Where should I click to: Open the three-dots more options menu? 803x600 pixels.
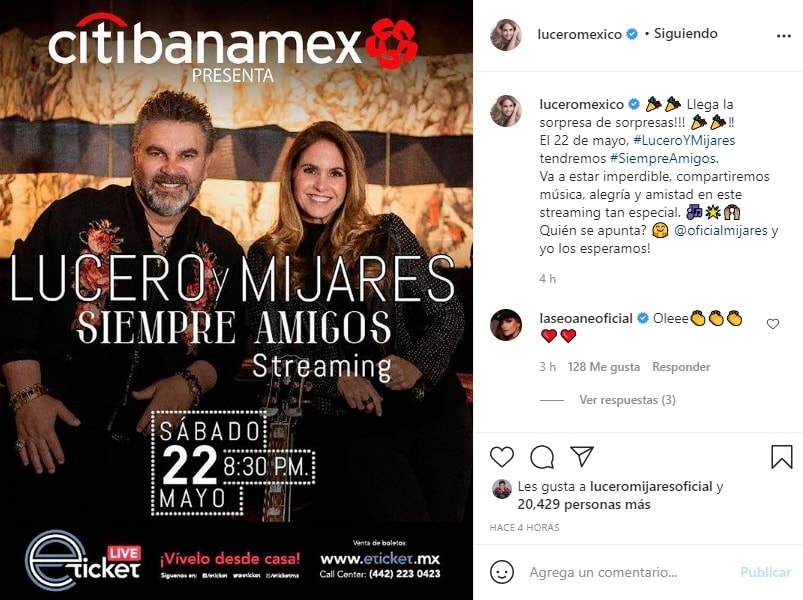pyautogui.click(x=784, y=36)
